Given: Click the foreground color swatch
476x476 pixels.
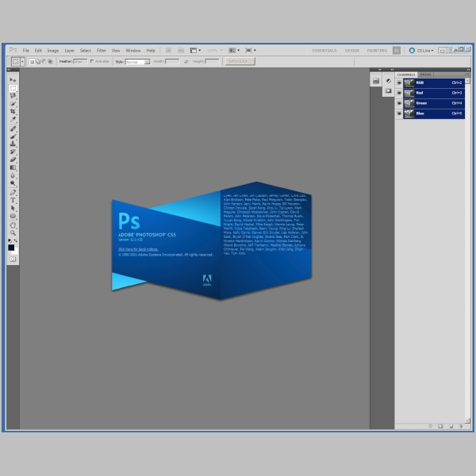Looking at the screenshot, I should (11, 248).
